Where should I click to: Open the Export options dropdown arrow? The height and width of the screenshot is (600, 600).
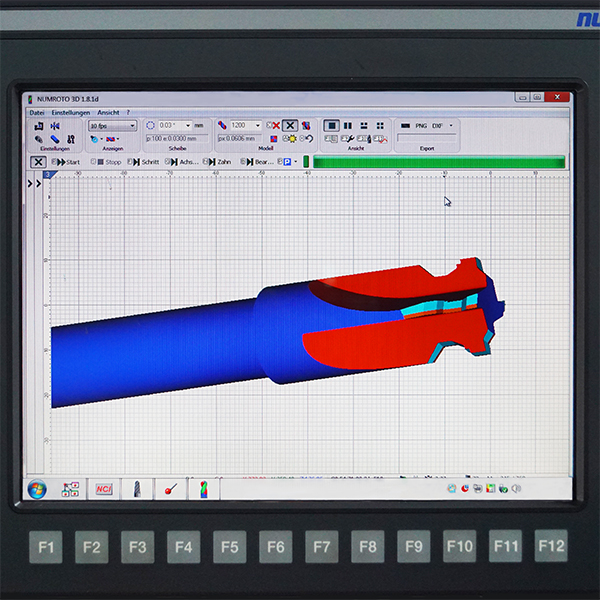pyautogui.click(x=451, y=126)
